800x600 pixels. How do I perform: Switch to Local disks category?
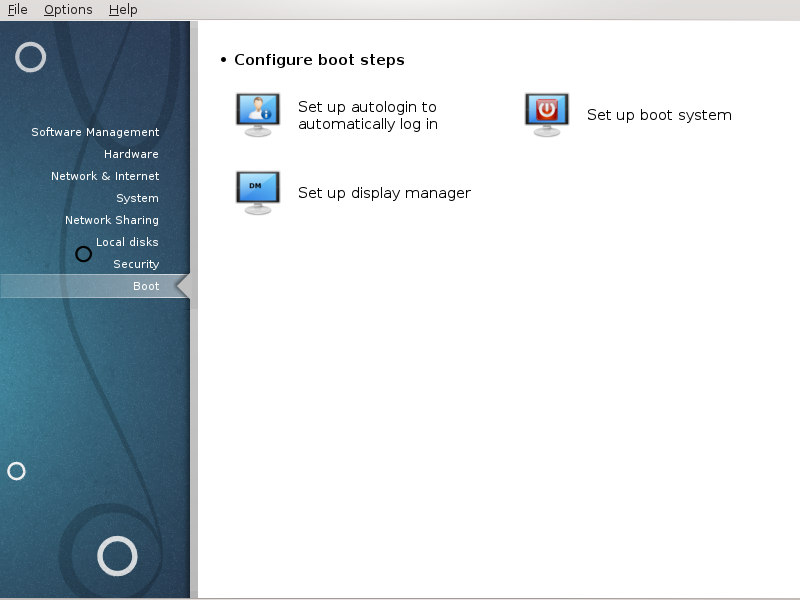127,242
